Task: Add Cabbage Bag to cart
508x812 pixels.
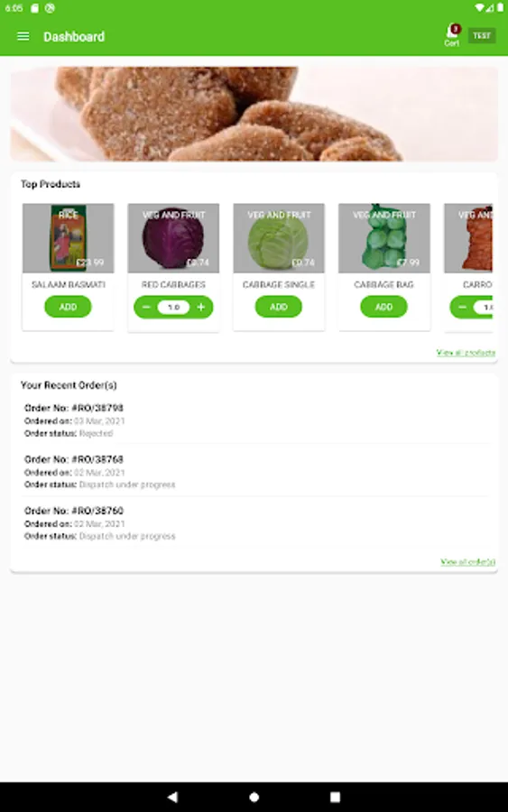Action: pos(383,307)
